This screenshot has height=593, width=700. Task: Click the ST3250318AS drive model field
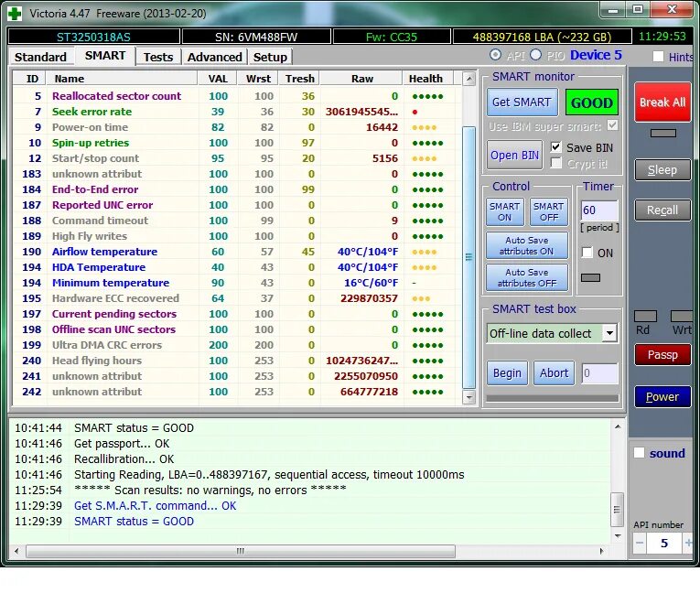pyautogui.click(x=93, y=37)
